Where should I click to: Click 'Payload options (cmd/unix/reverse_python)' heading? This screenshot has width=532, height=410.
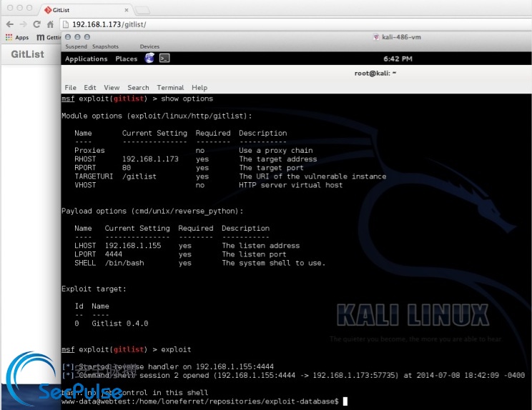coord(152,211)
